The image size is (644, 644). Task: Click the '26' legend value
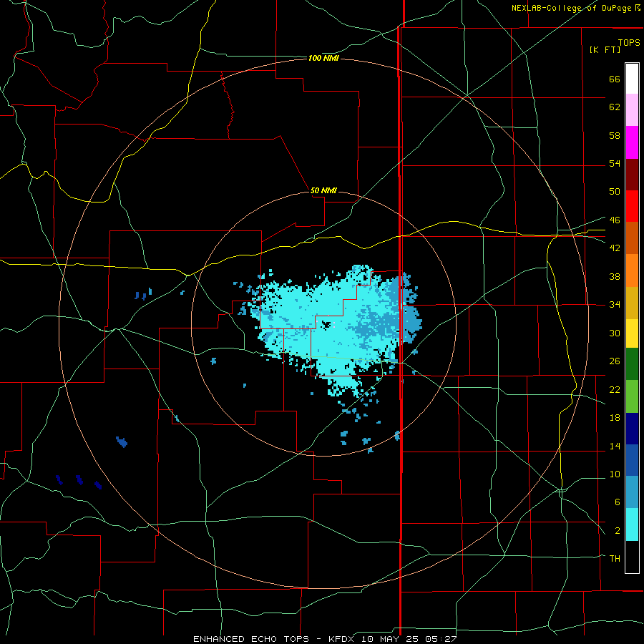click(615, 361)
